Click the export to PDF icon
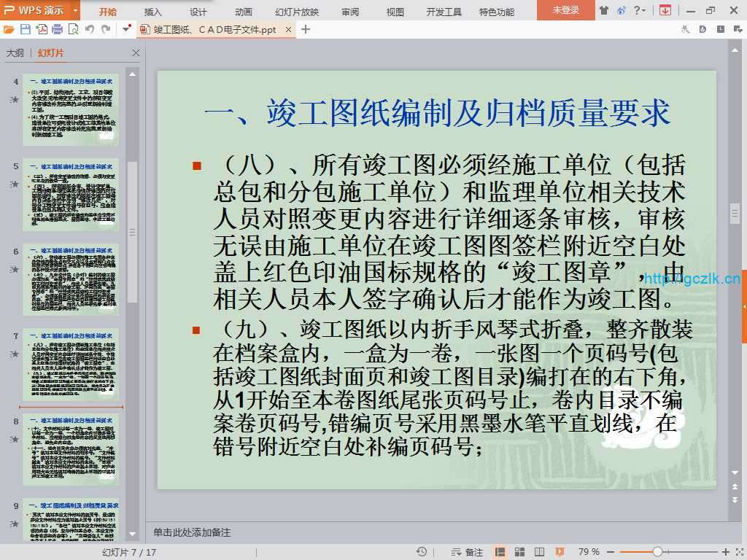 point(42,29)
